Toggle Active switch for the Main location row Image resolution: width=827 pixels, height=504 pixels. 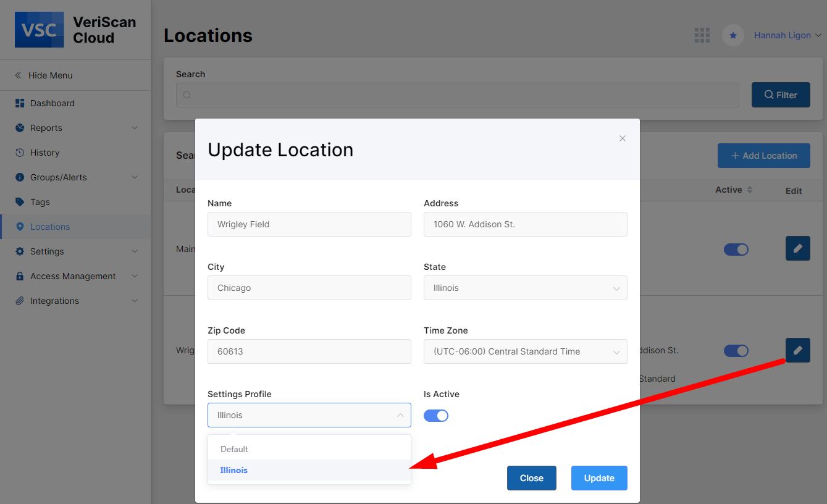click(x=736, y=250)
